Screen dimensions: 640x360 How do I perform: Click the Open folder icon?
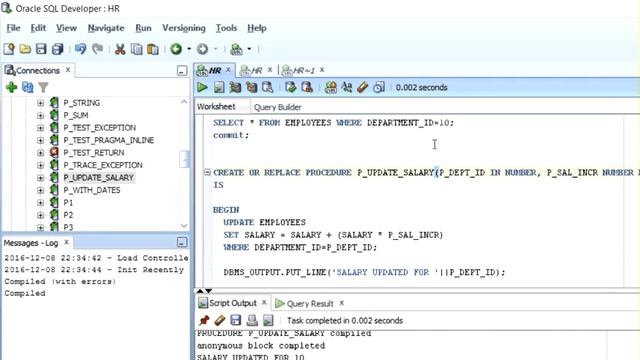pyautogui.click(x=25, y=49)
